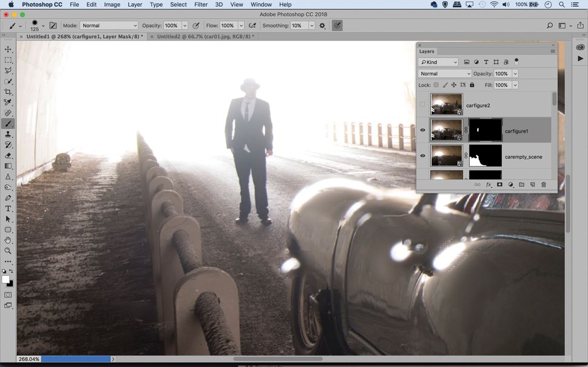Select the Horizontal Type tool

point(8,208)
